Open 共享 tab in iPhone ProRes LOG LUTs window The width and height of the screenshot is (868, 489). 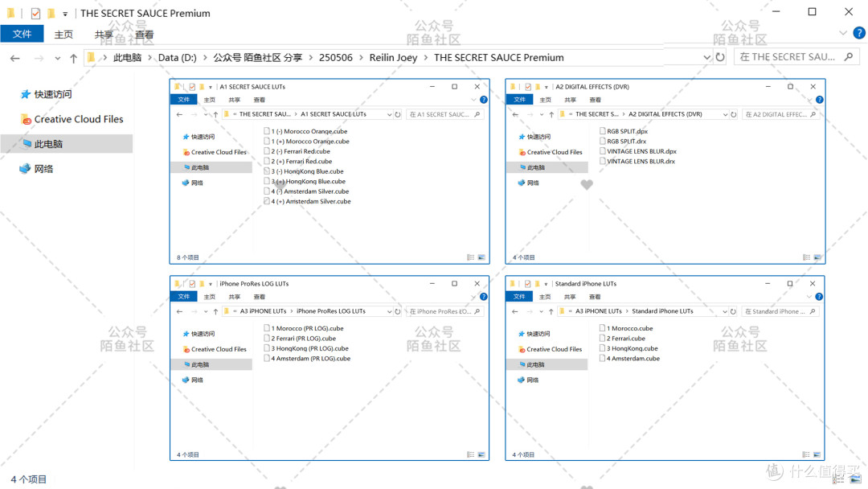point(234,297)
